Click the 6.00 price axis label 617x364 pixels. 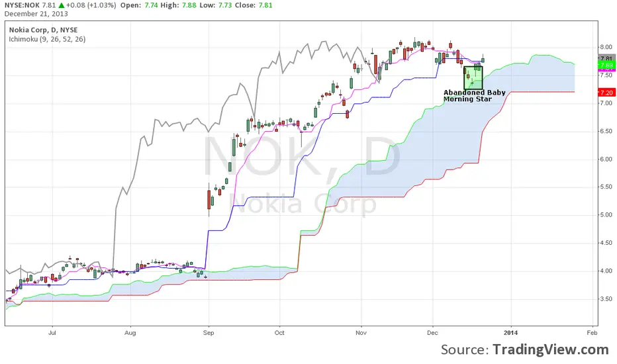pyautogui.click(x=606, y=159)
